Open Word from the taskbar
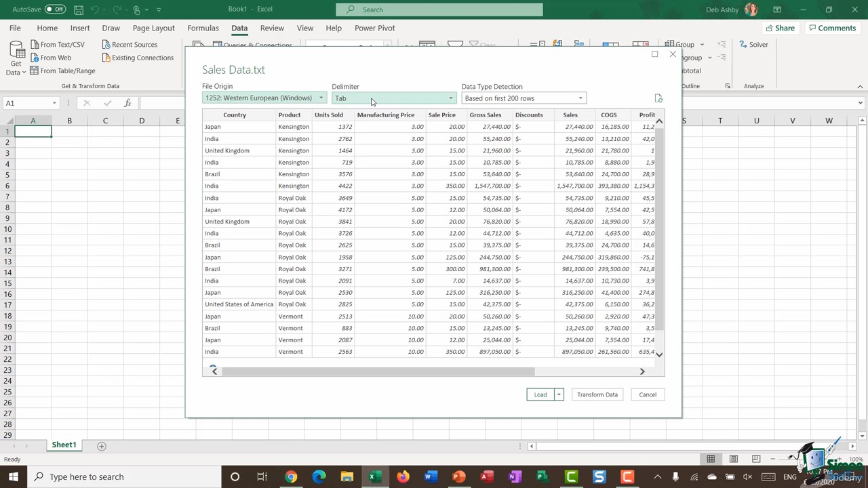 pos(431,476)
